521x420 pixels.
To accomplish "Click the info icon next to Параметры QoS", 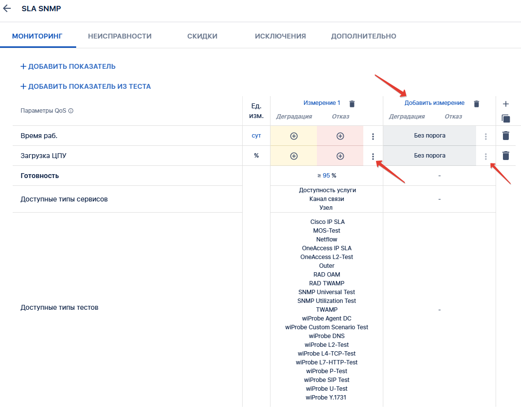I will tap(71, 111).
